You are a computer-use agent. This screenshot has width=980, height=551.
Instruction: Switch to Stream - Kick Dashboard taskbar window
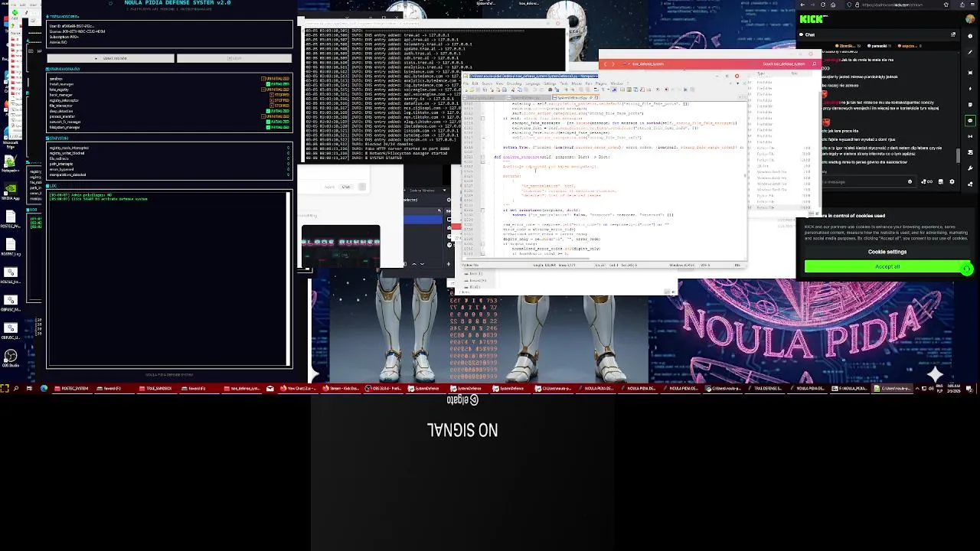[341, 388]
